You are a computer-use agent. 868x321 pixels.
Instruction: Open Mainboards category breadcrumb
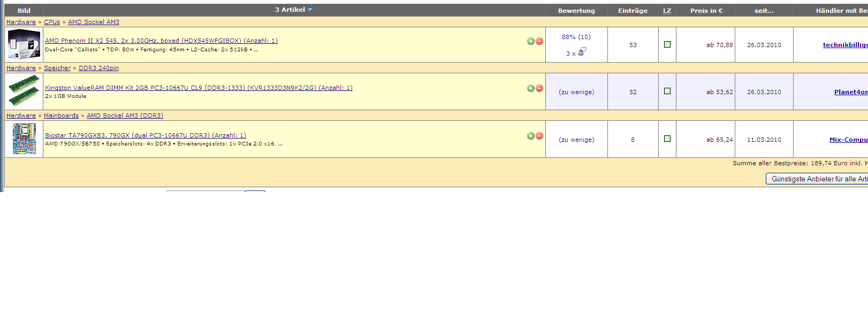click(61, 116)
